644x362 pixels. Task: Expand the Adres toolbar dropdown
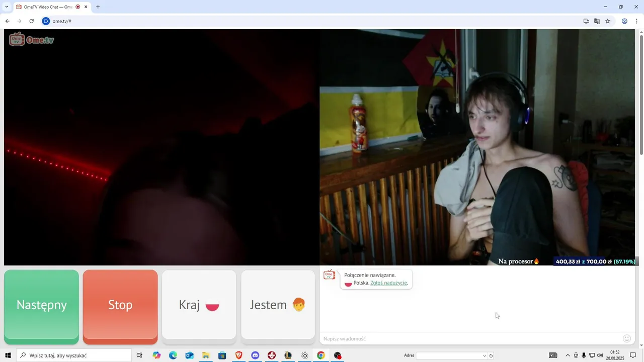[x=485, y=355]
